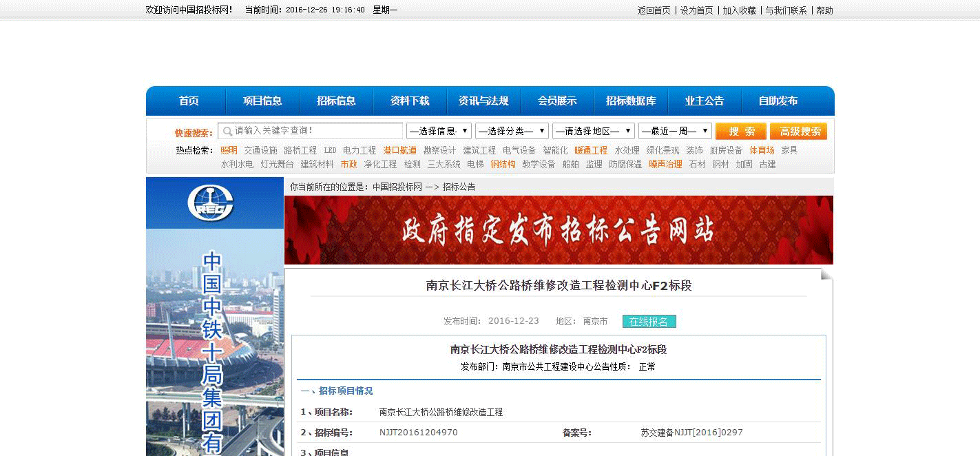The image size is (980, 456).
Task: Click the magnifier icon in the search box
Action: point(227,131)
